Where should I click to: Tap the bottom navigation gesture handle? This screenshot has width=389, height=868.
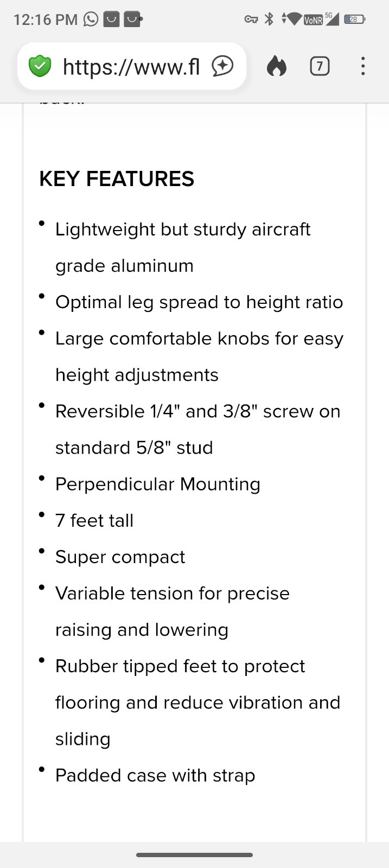[x=194, y=855]
